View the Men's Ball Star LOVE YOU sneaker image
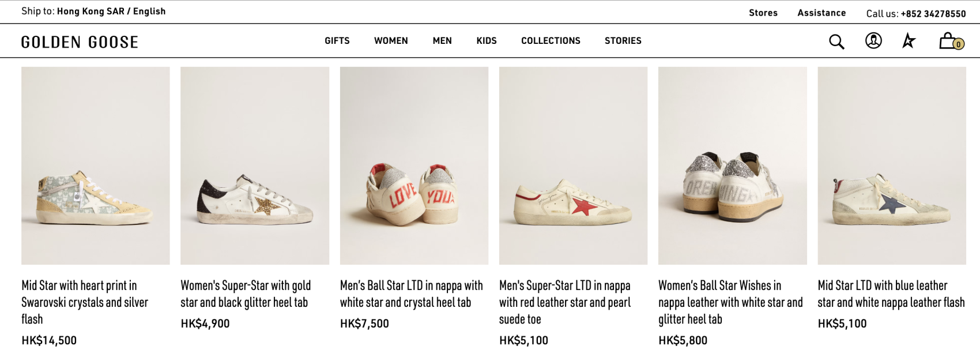The image size is (980, 361). coord(414,166)
